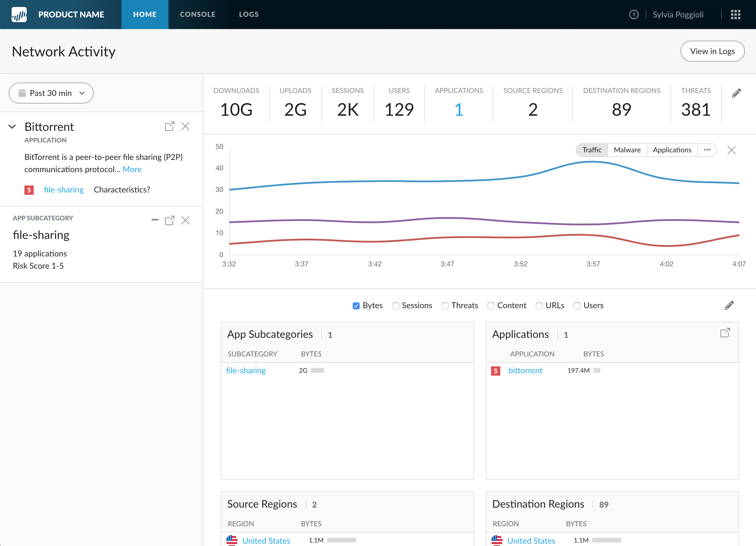
Task: Open Bittorrent panel in new window icon
Action: (169, 126)
